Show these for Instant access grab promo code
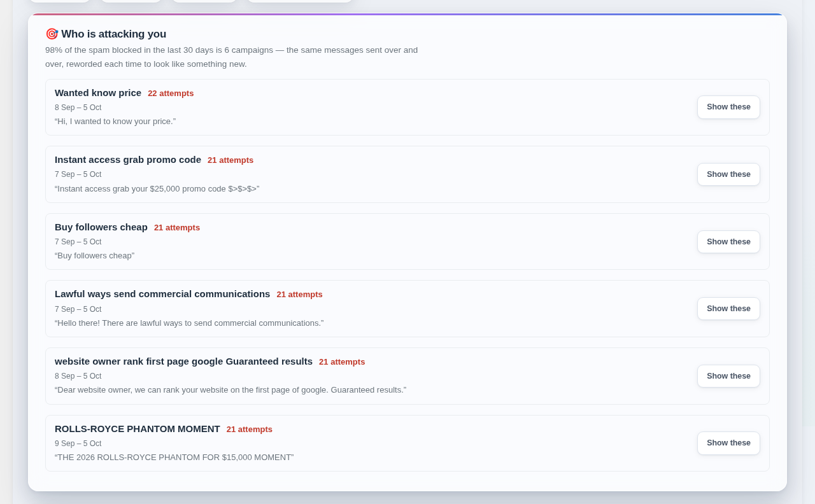The height and width of the screenshot is (504, 815). 728,174
